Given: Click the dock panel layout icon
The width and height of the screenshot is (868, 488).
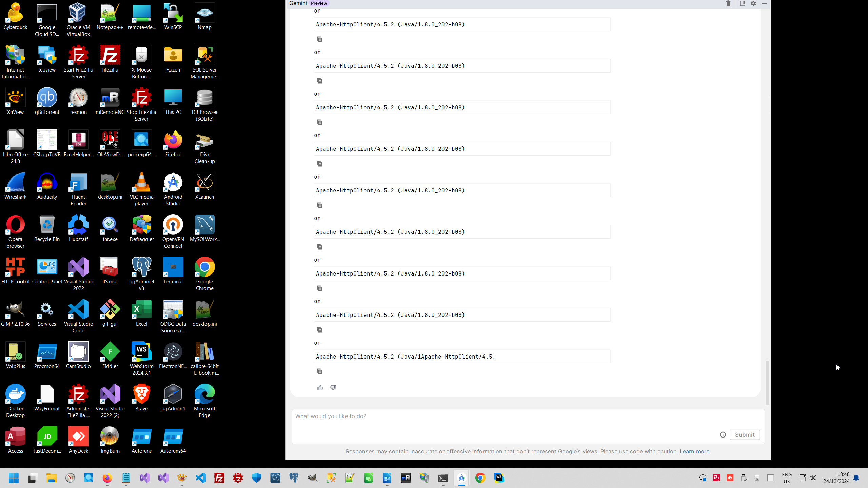Looking at the screenshot, I should [x=742, y=3].
